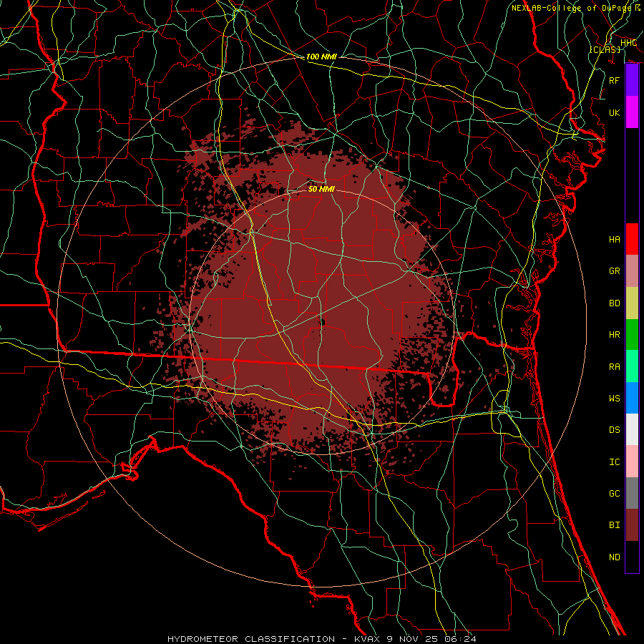Select the gray GC legend swatch

pos(632,493)
